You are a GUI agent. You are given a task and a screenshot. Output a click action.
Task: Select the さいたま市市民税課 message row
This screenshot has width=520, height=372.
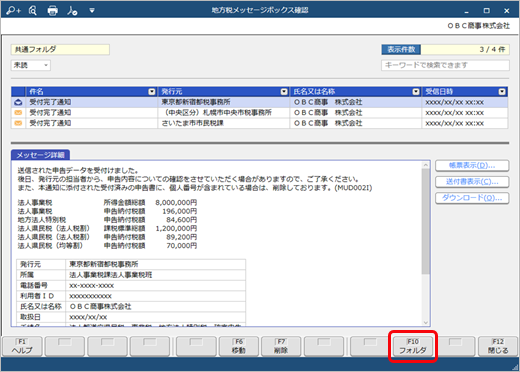(260, 123)
